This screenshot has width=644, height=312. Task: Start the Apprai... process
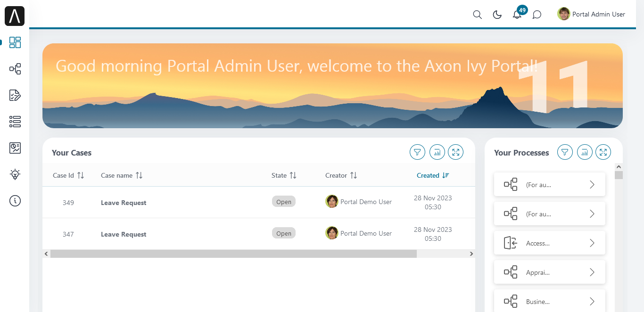[550, 272]
